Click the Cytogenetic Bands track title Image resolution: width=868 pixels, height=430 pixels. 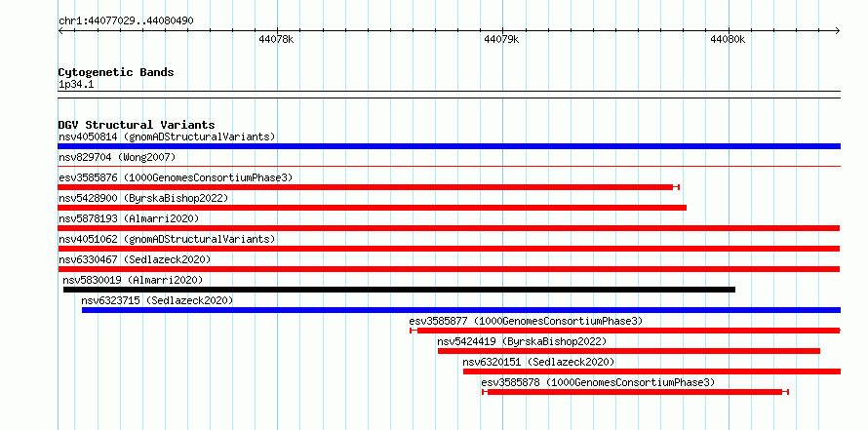coord(116,72)
